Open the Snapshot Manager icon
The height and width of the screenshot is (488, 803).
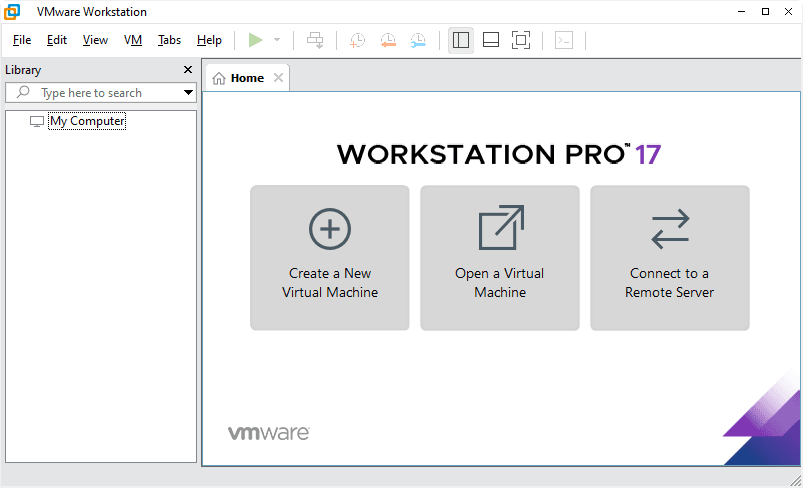(418, 40)
